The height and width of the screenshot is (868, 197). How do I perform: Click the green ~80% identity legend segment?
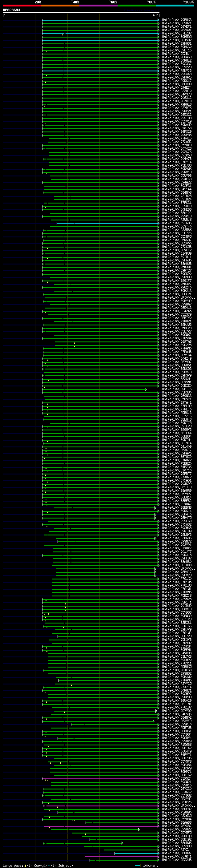[x=137, y=6]
